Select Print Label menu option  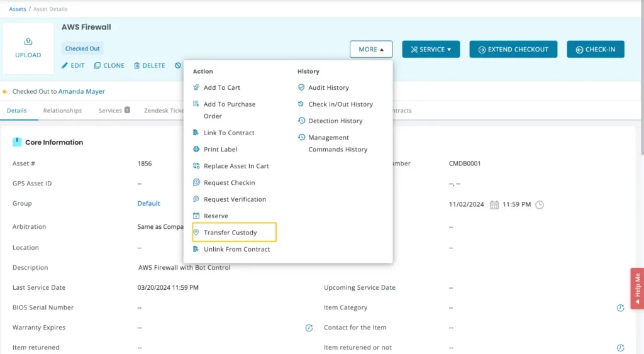[x=220, y=150]
